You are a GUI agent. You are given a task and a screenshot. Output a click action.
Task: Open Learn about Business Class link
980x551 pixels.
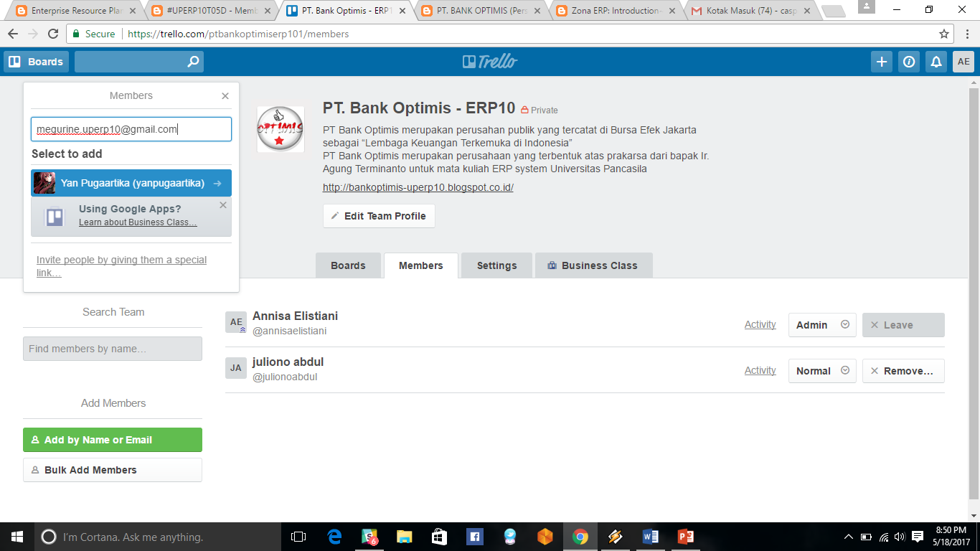click(138, 222)
